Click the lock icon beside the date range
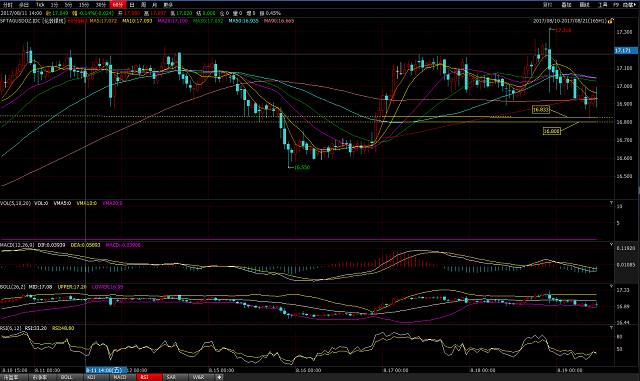640x381 pixels. [x=611, y=20]
